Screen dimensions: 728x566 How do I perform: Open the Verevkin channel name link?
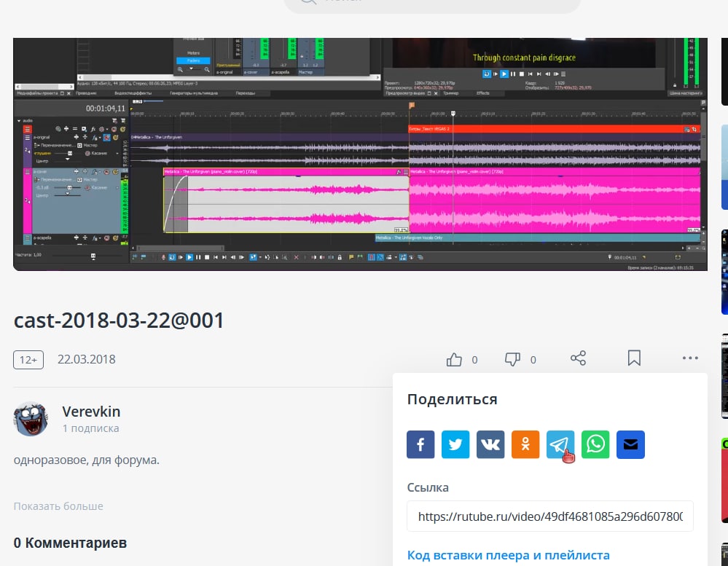click(92, 412)
